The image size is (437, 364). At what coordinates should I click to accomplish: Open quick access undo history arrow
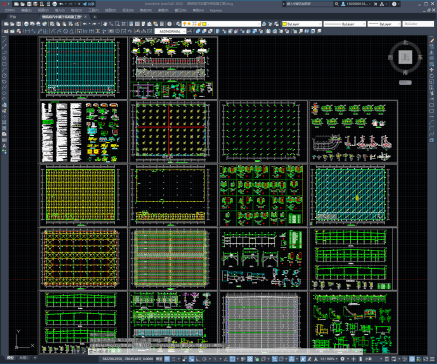click(x=66, y=4)
